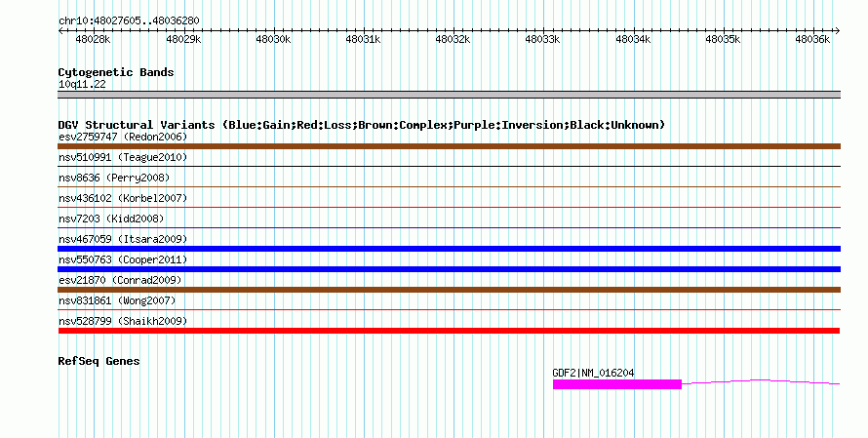Open variant label nsv7203 (Kidd2008)
This screenshot has height=438, width=868.
click(x=111, y=219)
